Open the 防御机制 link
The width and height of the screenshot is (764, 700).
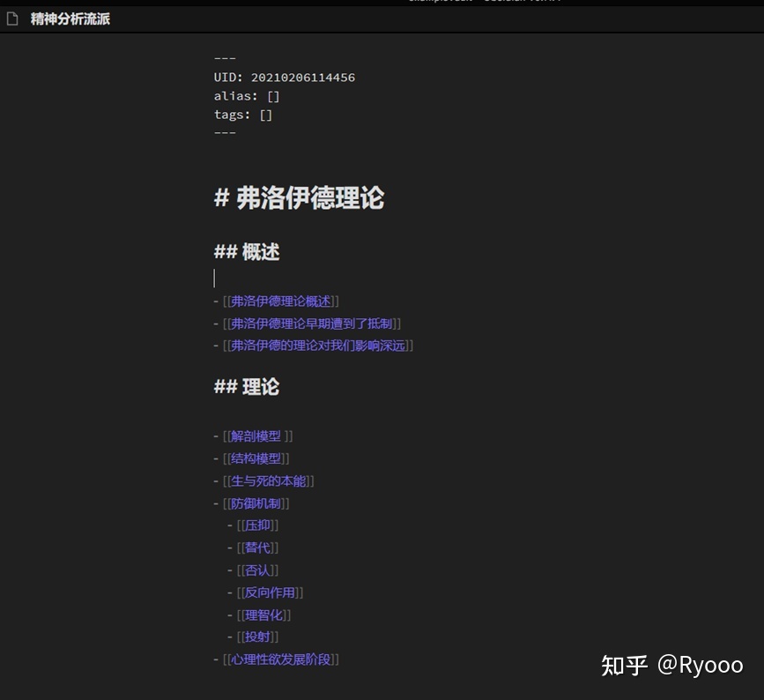pos(256,503)
